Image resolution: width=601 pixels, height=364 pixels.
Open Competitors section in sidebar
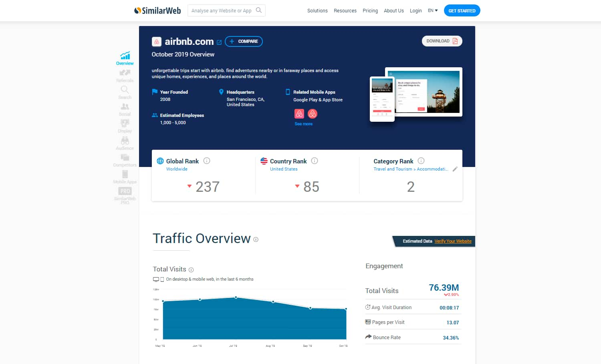coord(125,160)
